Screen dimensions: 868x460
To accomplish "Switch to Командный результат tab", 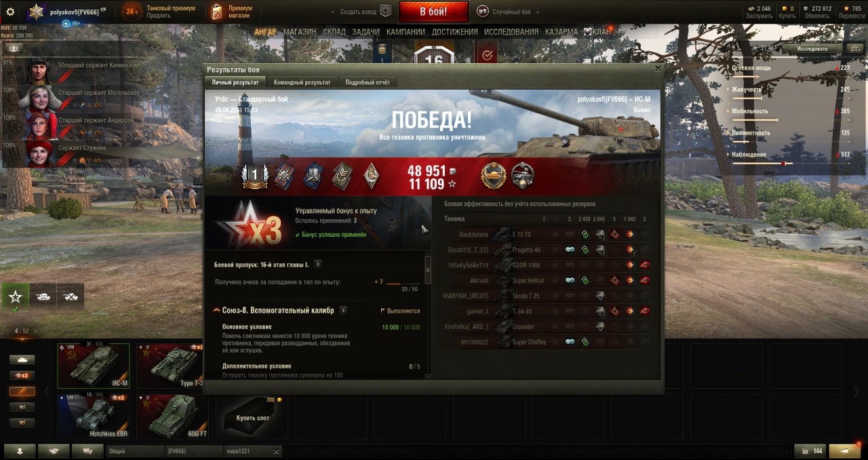I will click(x=302, y=82).
